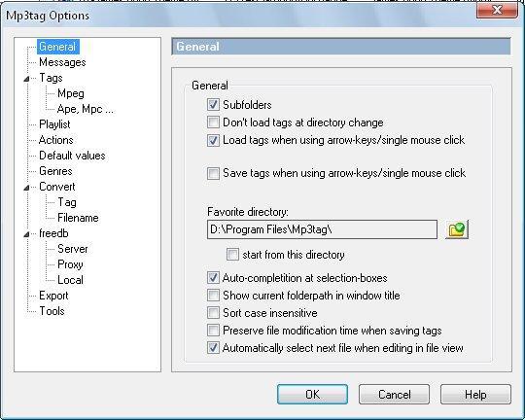Screen dimensions: 525x420
Task: Open the Genres options page
Action: (55, 171)
